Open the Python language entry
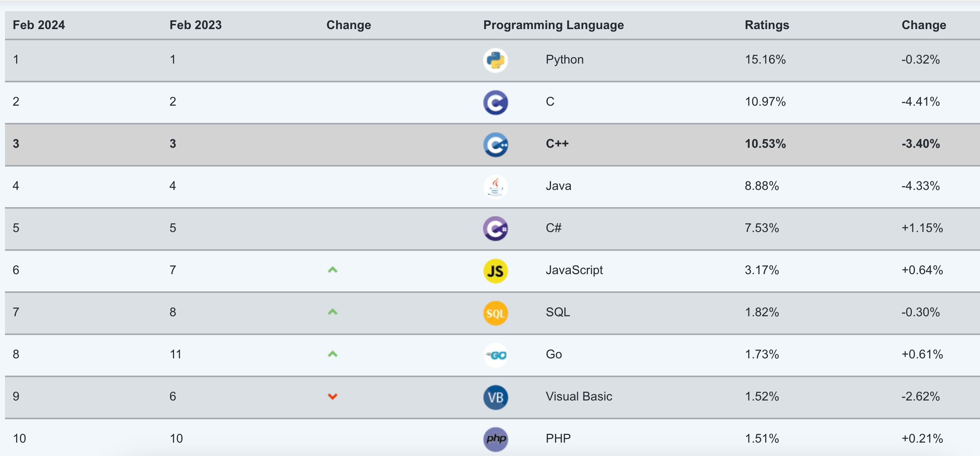The image size is (980, 456). click(565, 59)
